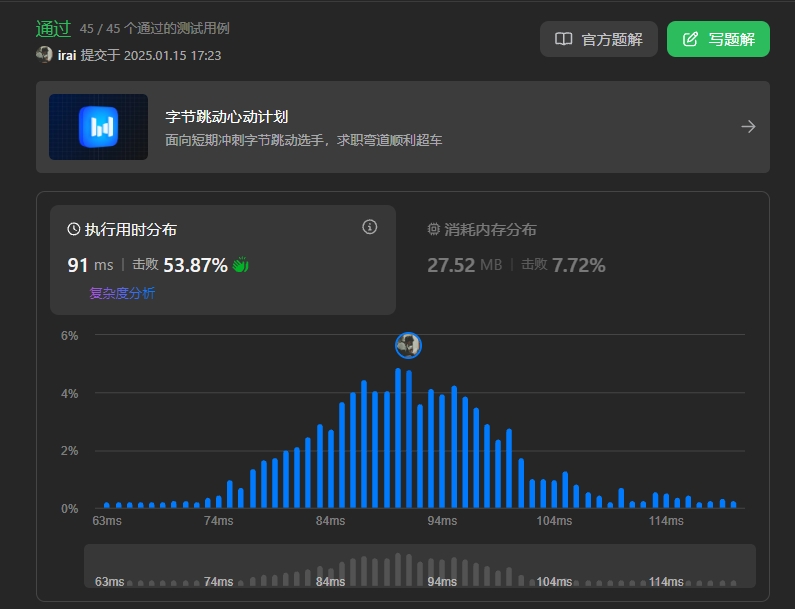Click the irai user avatar by the submission date

(44, 55)
